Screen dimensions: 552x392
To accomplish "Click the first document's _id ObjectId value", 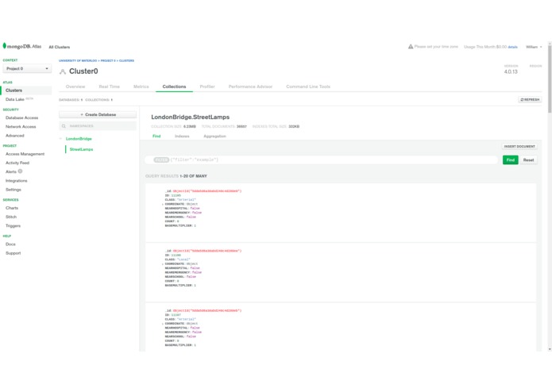I will pyautogui.click(x=207, y=191).
